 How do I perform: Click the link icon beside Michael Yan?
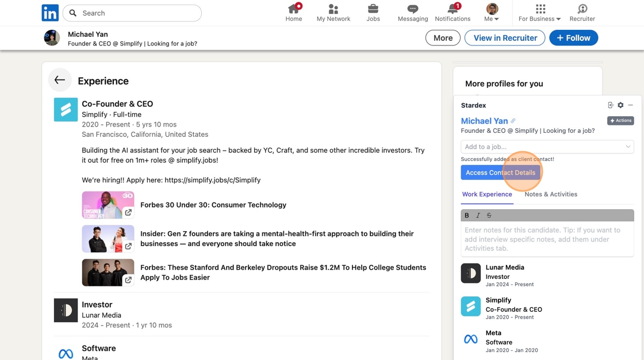click(x=513, y=121)
